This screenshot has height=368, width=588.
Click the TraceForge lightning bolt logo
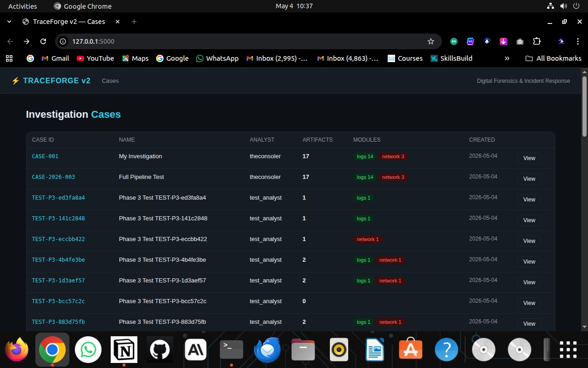coord(16,81)
